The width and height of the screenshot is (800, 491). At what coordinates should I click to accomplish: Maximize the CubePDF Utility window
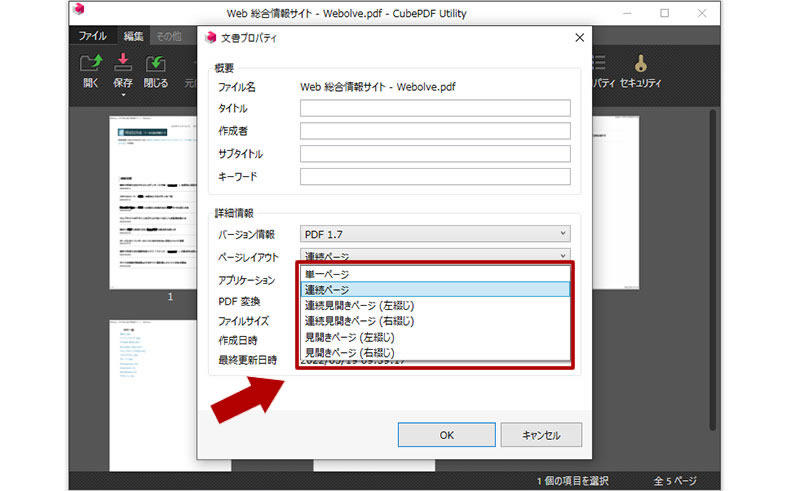click(664, 13)
